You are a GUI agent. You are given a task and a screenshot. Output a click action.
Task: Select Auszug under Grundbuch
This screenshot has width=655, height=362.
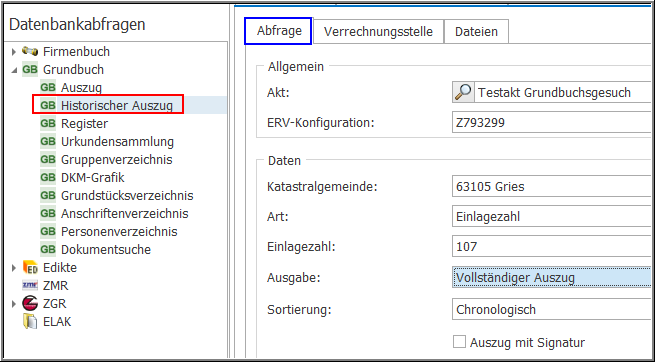81,87
